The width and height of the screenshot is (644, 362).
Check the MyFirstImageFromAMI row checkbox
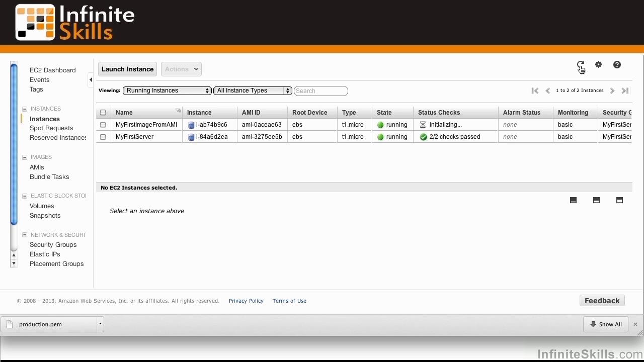(x=103, y=125)
